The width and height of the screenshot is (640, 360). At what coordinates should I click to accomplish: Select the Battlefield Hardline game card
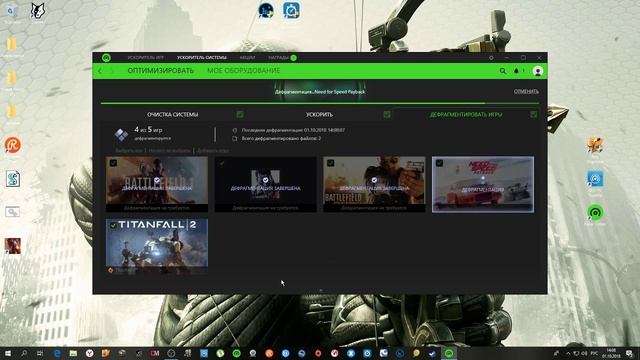(374, 184)
